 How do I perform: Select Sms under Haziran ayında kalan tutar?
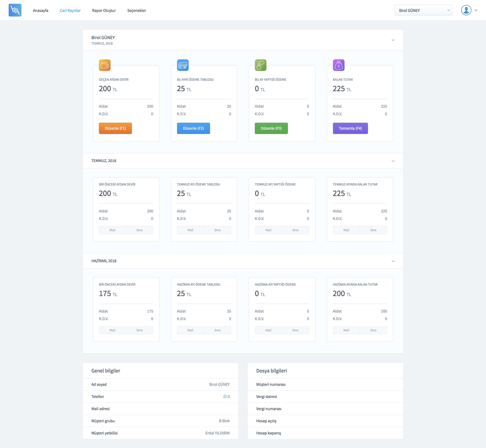point(373,330)
